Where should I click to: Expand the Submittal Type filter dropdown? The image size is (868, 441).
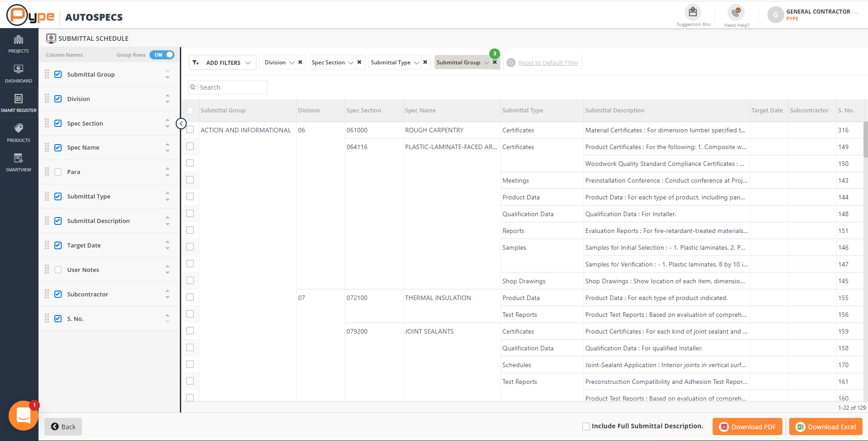[417, 63]
